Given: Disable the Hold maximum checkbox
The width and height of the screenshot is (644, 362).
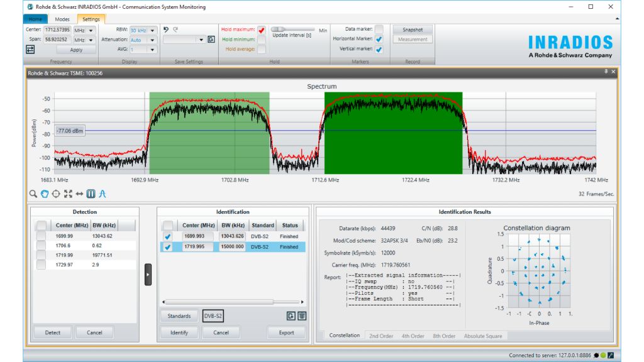Looking at the screenshot, I should tap(262, 30).
